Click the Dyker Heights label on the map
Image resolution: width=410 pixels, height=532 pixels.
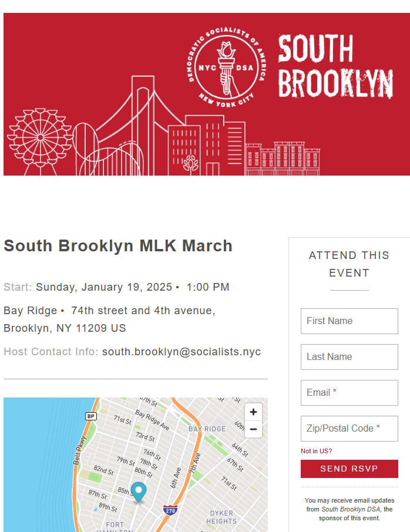pos(221,517)
